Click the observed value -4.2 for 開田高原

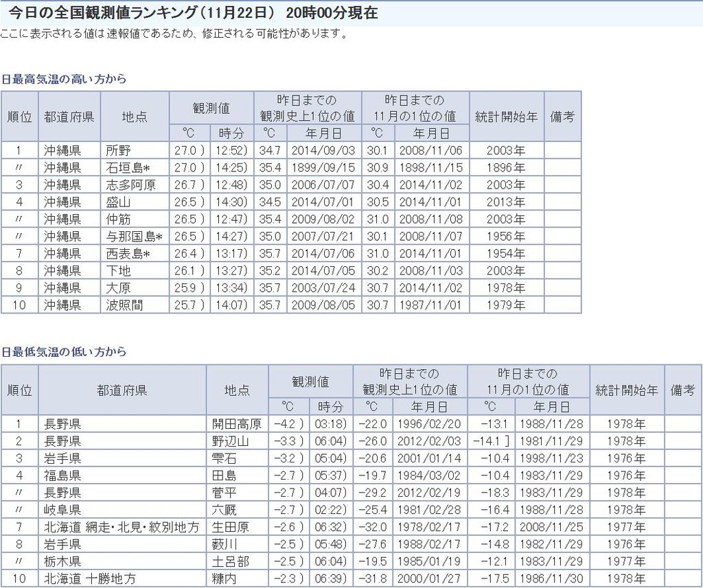(289, 424)
